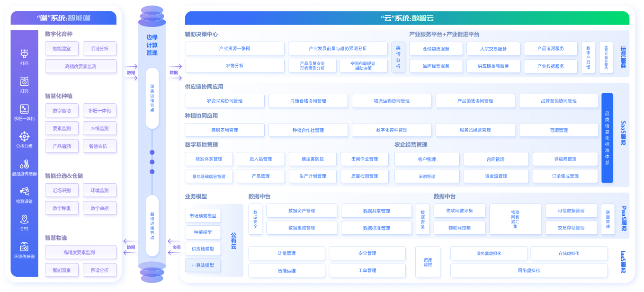
Task: Open the 网络虚拟化 box
Action: click(529, 270)
